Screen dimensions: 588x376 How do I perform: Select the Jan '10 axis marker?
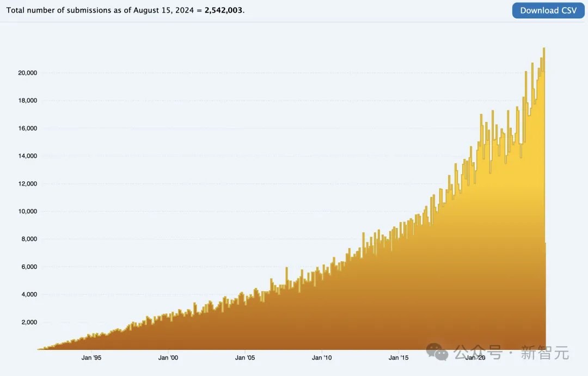tap(322, 357)
